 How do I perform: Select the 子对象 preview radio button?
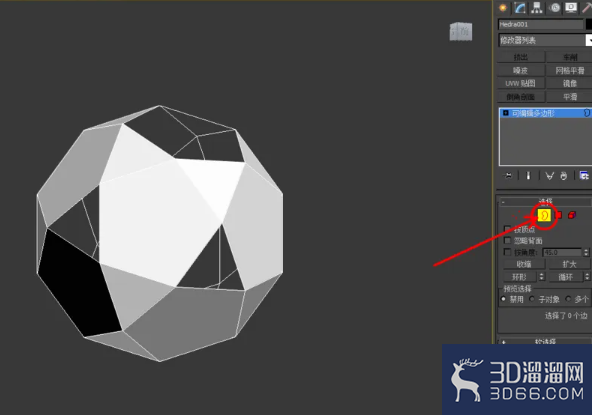(x=532, y=299)
